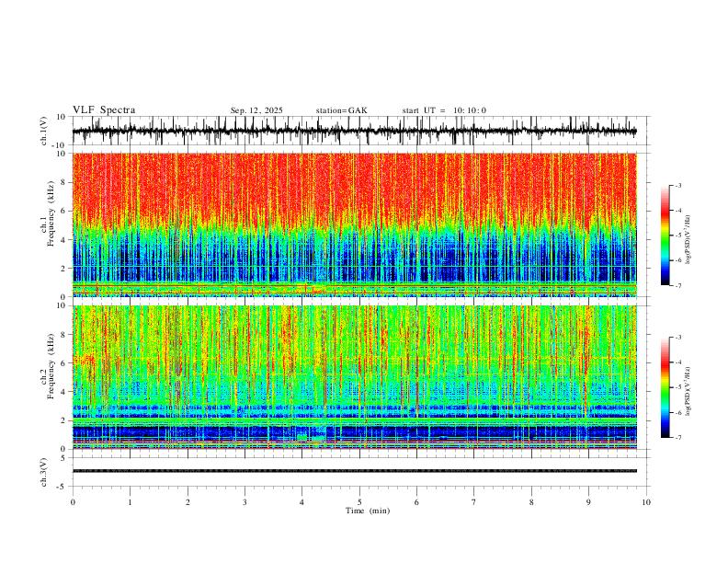
Task: Click time axis tick label "5"
Action: tap(359, 502)
